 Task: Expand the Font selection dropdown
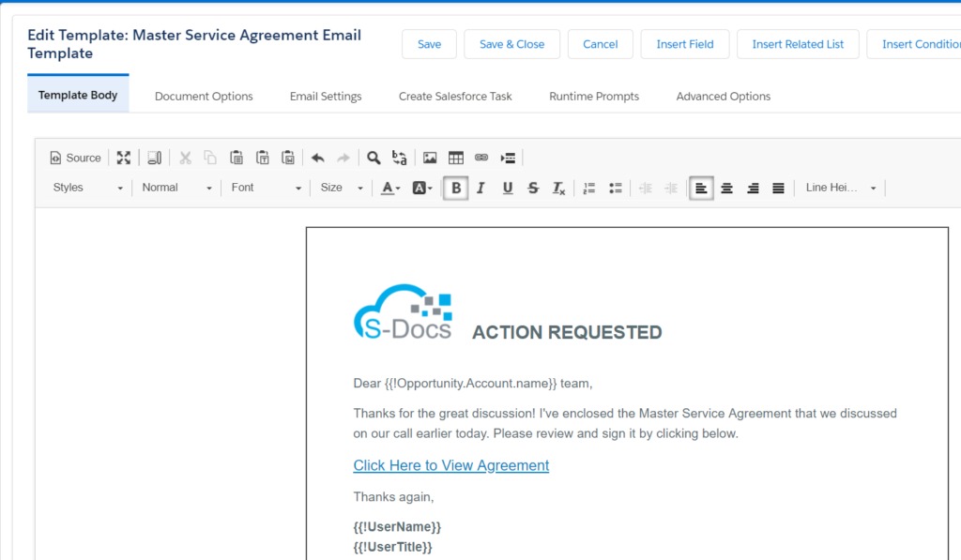click(266, 188)
